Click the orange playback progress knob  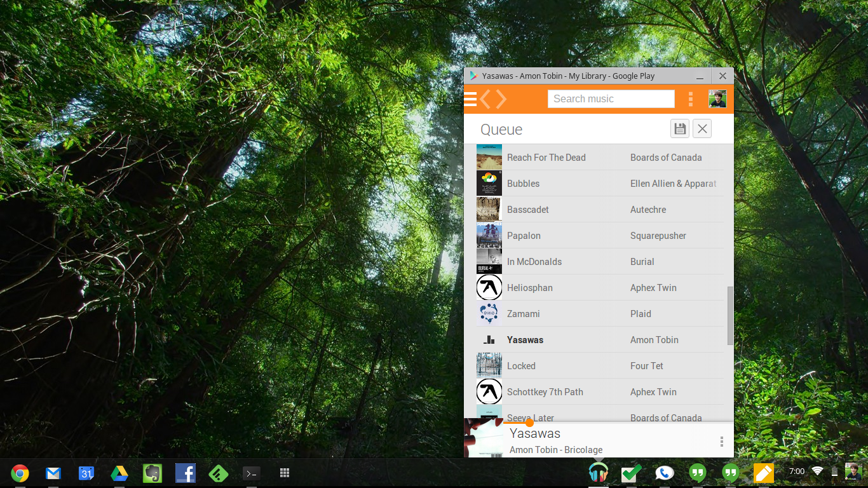click(529, 423)
